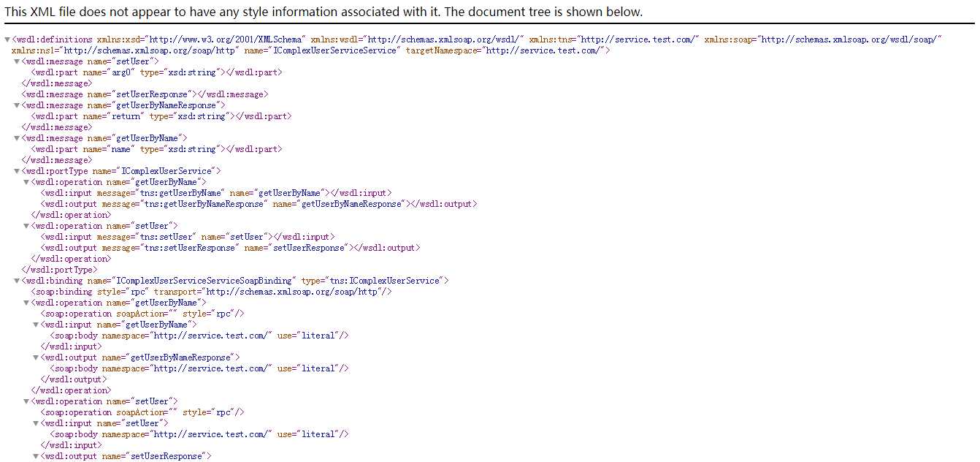Collapse the wsdl:input name="setUser" node
This screenshot has height=462, width=980.
coord(36,423)
